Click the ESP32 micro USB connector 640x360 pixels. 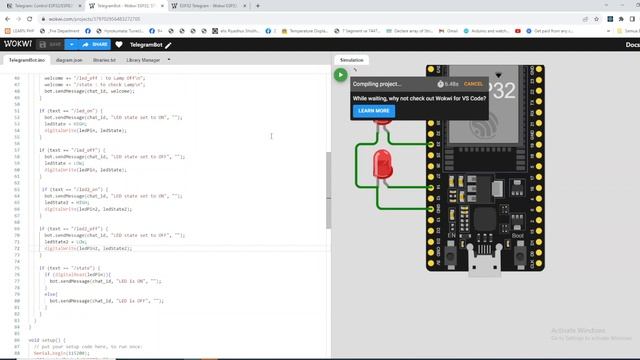point(484,260)
